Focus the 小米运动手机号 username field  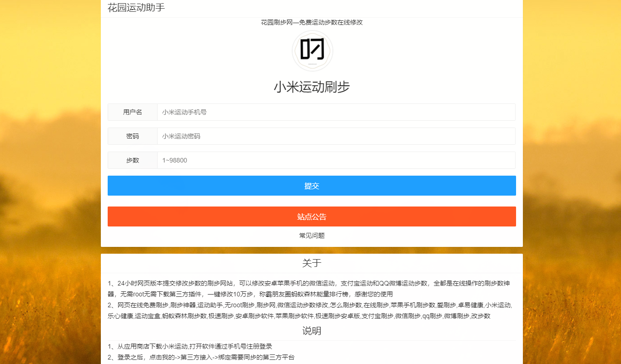coord(336,112)
